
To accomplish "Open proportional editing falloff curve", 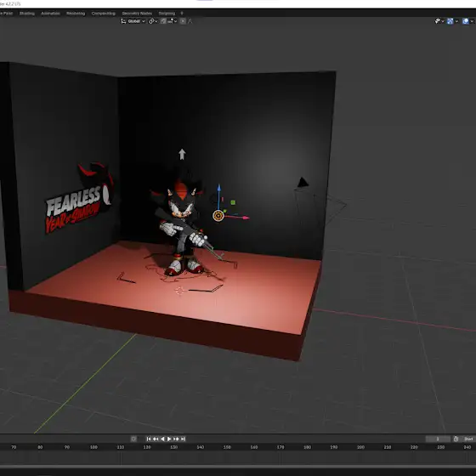I will pyautogui.click(x=190, y=21).
